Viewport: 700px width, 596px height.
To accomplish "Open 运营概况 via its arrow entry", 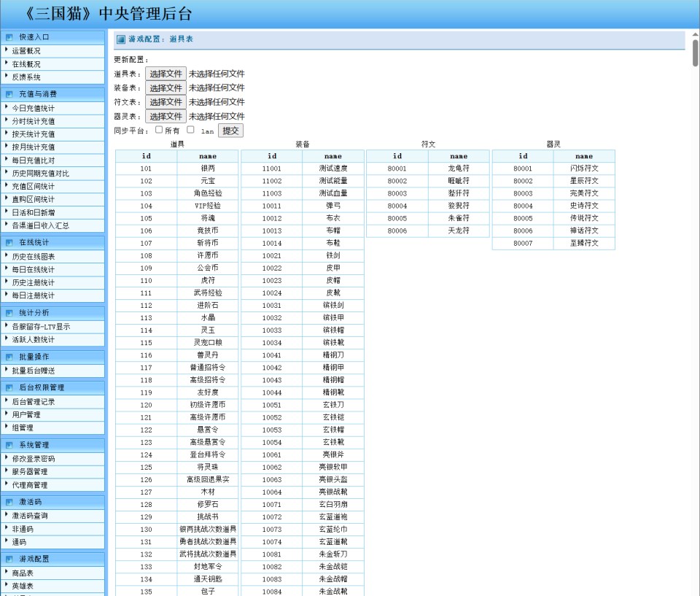I will click(x=26, y=51).
